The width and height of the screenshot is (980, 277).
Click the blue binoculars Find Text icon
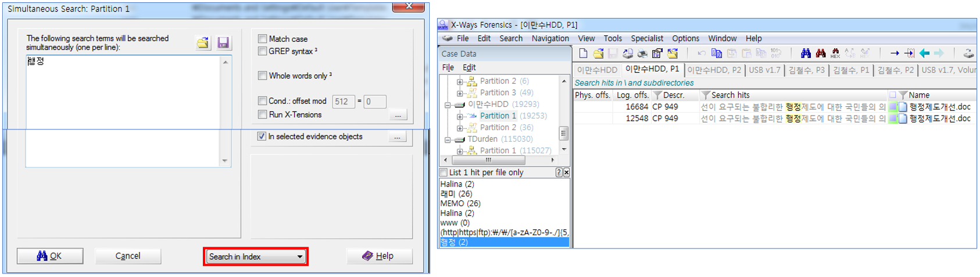click(x=806, y=53)
